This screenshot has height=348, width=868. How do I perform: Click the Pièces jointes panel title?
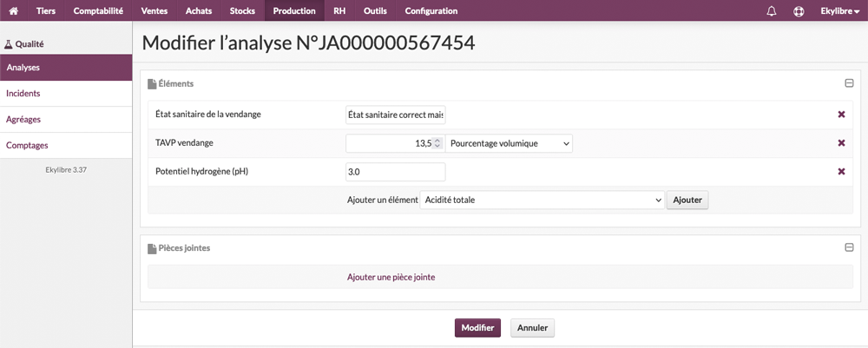pyautogui.click(x=184, y=248)
